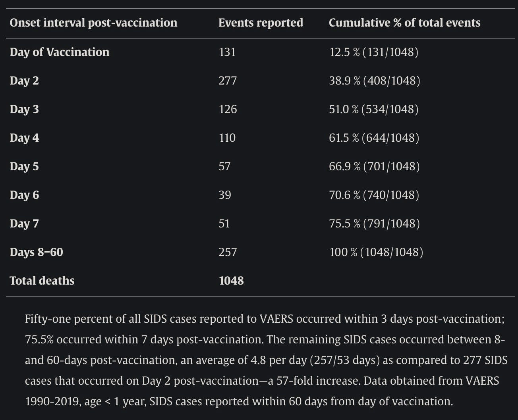
Task: Click the 'Total deaths' row label
Action: point(42,281)
